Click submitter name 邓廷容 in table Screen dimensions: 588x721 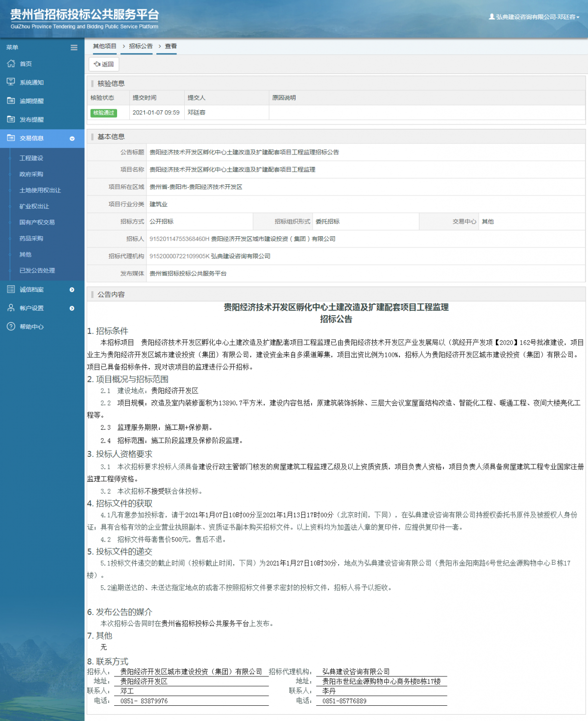[196, 113]
